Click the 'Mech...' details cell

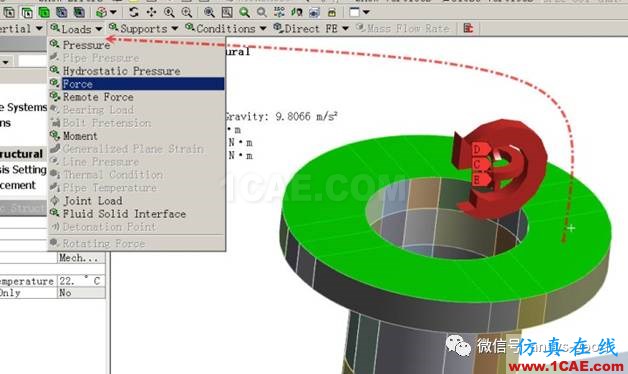coord(81,258)
